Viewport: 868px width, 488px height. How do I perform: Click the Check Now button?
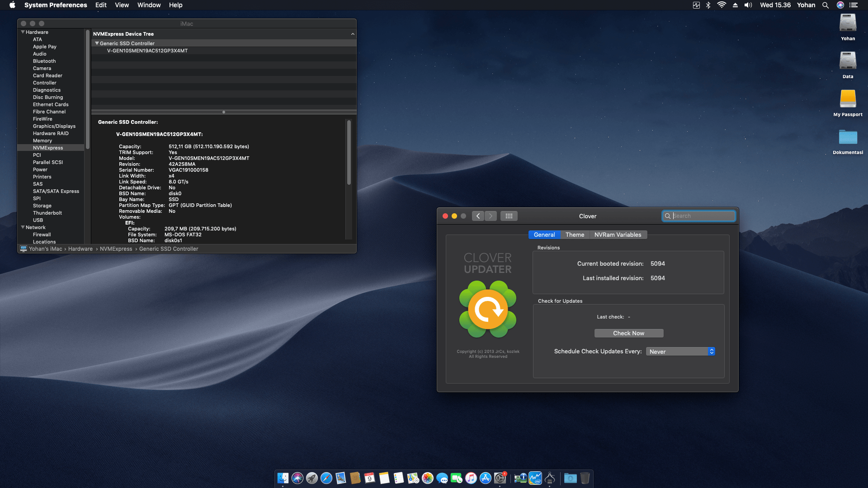tap(629, 333)
